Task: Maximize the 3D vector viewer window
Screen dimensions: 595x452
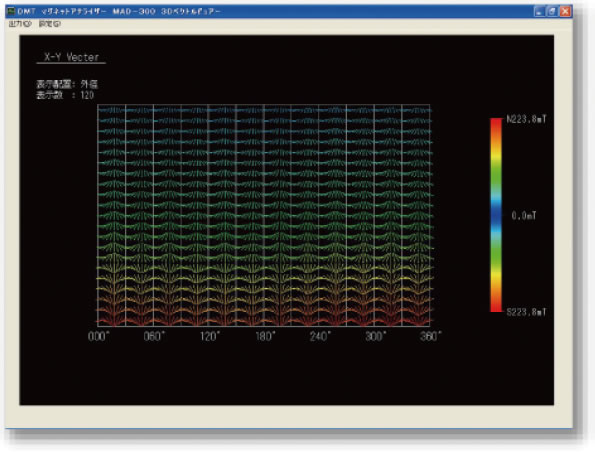Action: click(x=552, y=11)
